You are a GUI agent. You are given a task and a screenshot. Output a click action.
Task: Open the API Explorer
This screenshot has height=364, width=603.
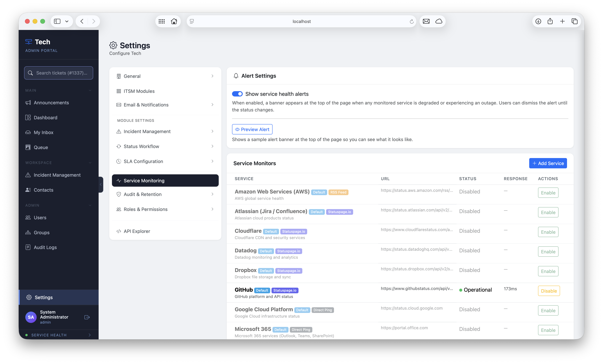pyautogui.click(x=137, y=231)
